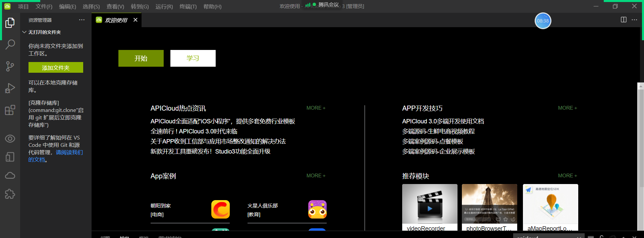
Task: Select the 欢迎使用 editor tab
Action: point(116,20)
